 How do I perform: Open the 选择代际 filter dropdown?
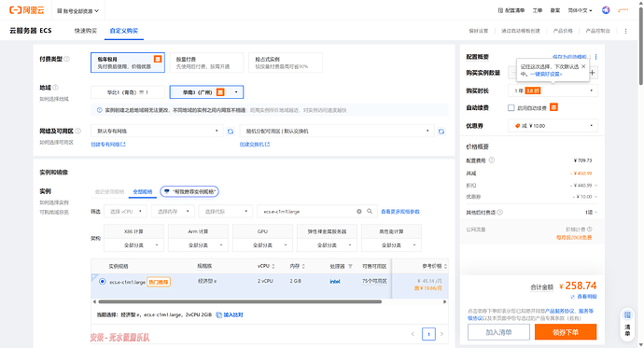[225, 212]
